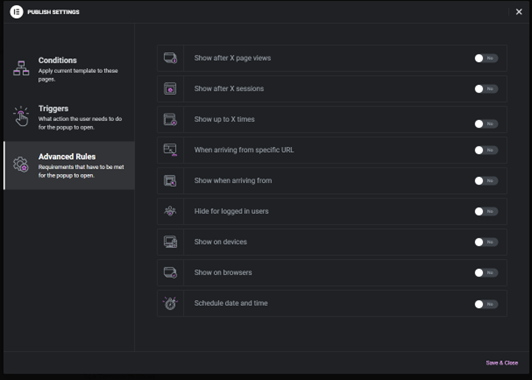Screen dimensions: 532x380
Task: Select the Advanced Rules tab
Action: pyautogui.click(x=69, y=165)
